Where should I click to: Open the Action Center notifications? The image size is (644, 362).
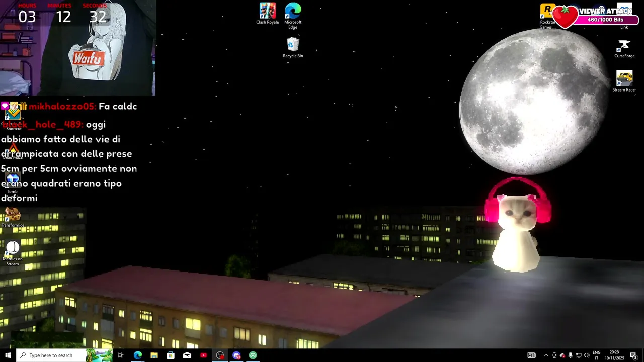(x=634, y=355)
